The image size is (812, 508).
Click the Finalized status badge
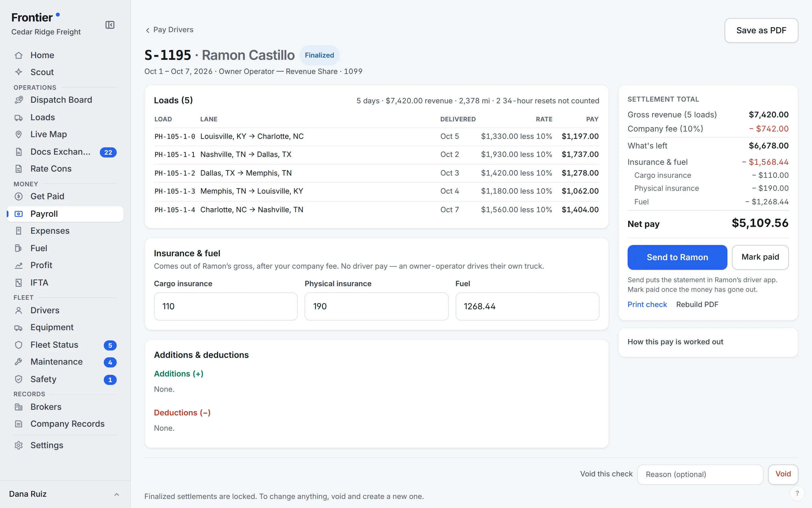pyautogui.click(x=319, y=55)
